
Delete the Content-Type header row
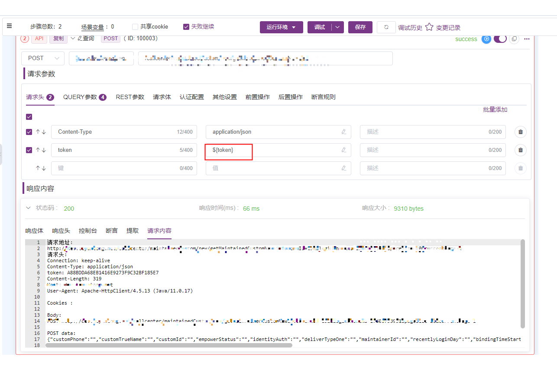click(x=521, y=132)
